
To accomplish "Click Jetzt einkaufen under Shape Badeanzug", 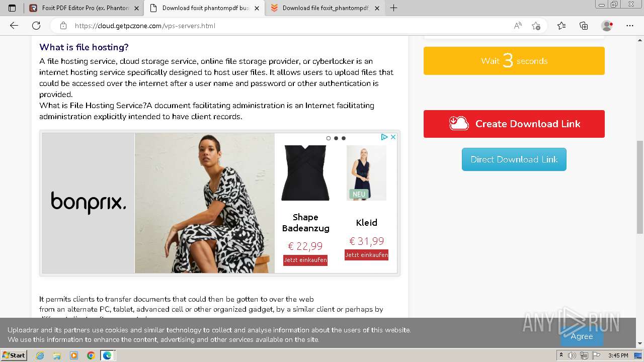I will coord(305,260).
